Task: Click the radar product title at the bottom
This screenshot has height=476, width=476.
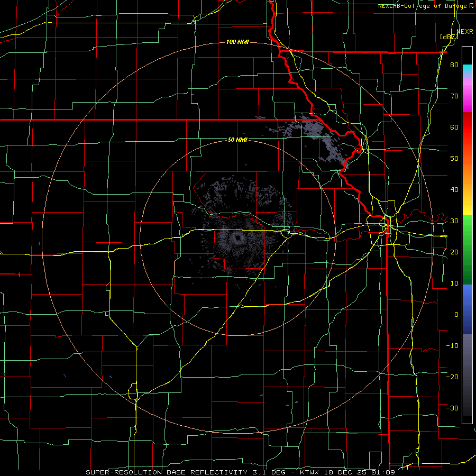Action: [240, 472]
